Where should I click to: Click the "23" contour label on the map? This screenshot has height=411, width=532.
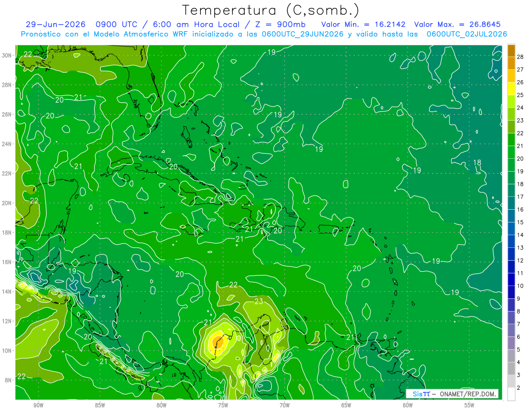coord(259,301)
